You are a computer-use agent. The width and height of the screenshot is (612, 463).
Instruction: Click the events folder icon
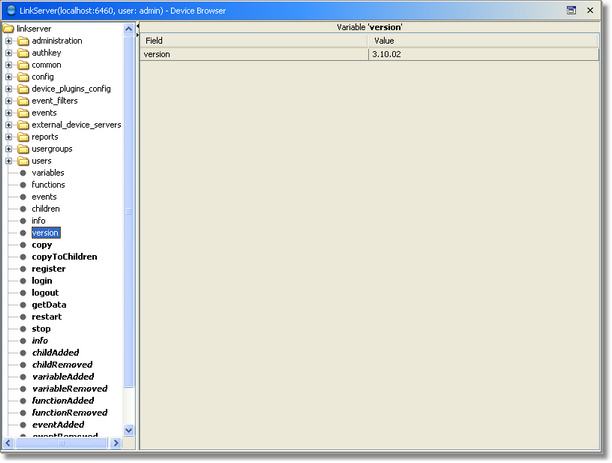click(23, 113)
